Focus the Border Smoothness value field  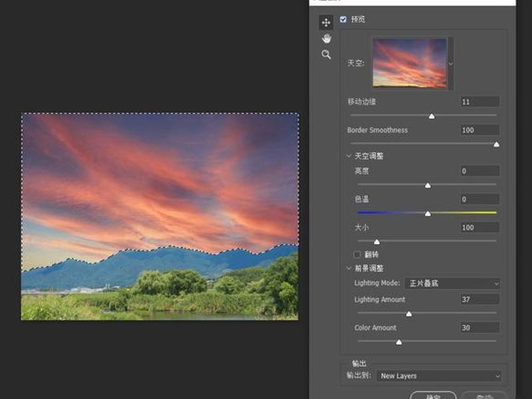click(x=479, y=130)
